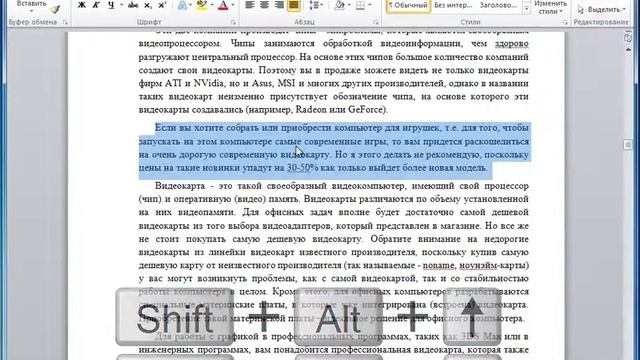Image resolution: width=640 pixels, height=360 pixels.
Task: Expand borders dropdown arrow
Action: [370, 5]
